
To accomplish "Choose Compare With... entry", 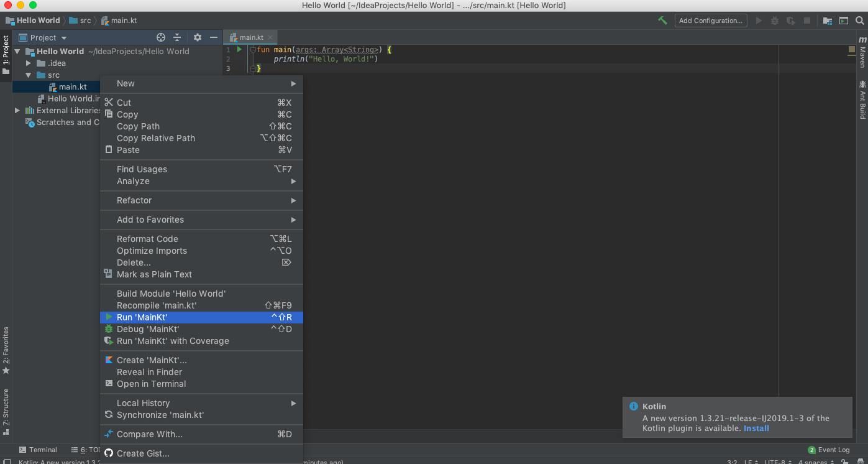I will [x=201, y=434].
